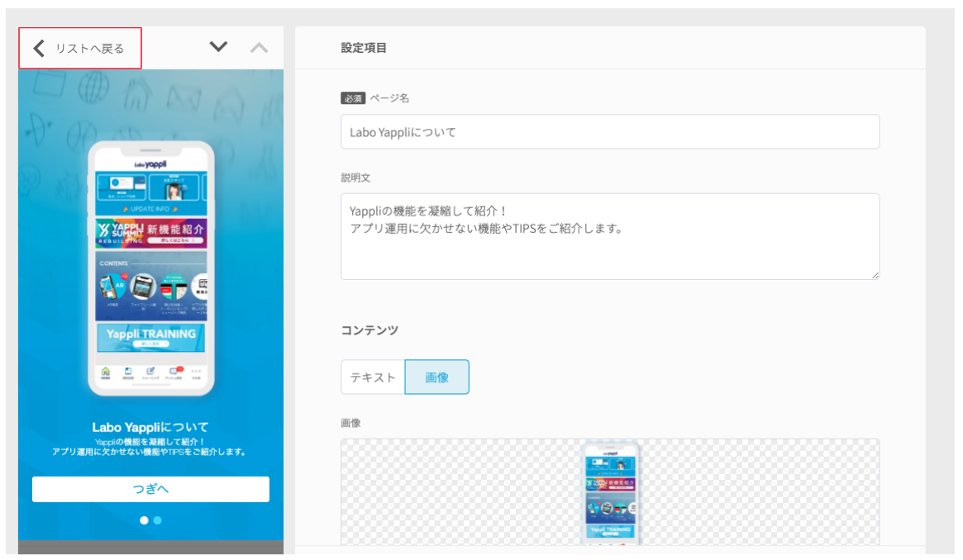The height and width of the screenshot is (560, 963).
Task: Click the 画像 label above upload area
Action: click(x=350, y=423)
